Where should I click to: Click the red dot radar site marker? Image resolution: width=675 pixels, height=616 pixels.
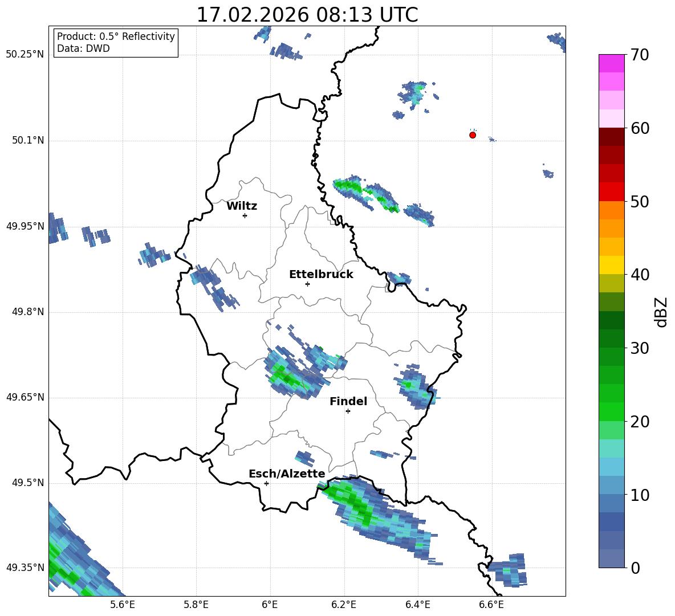tap(473, 135)
